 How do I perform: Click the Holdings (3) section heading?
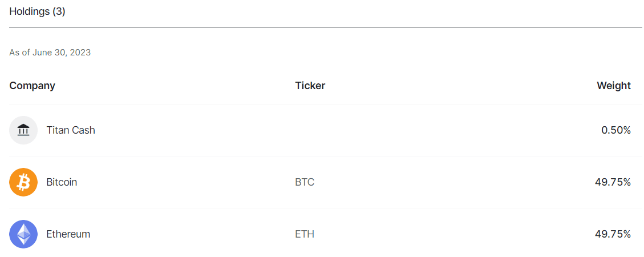37,11
